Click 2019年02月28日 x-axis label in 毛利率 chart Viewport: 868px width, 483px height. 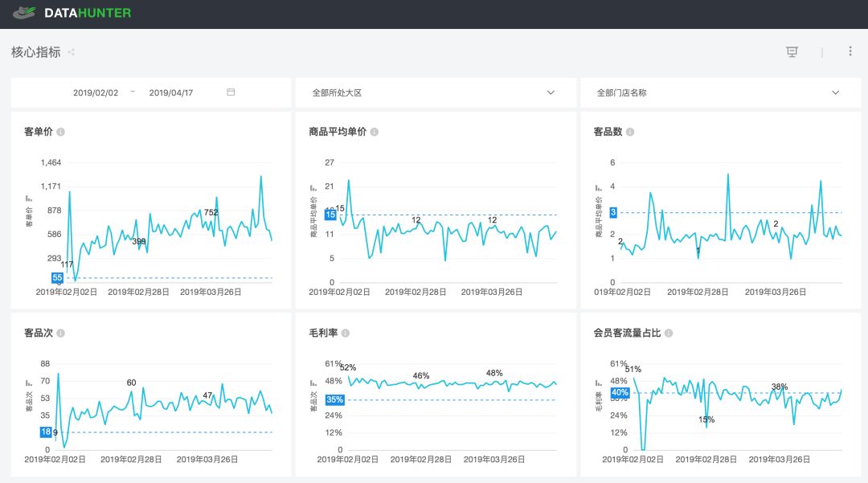(x=420, y=460)
